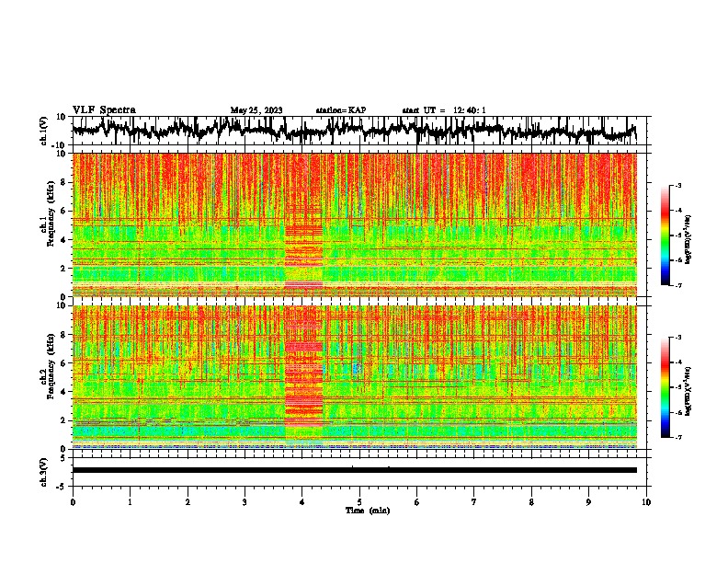Screen dimensions: 728x563
Task: Click the "-7" label on ch.1 color bar
Action: (678, 285)
